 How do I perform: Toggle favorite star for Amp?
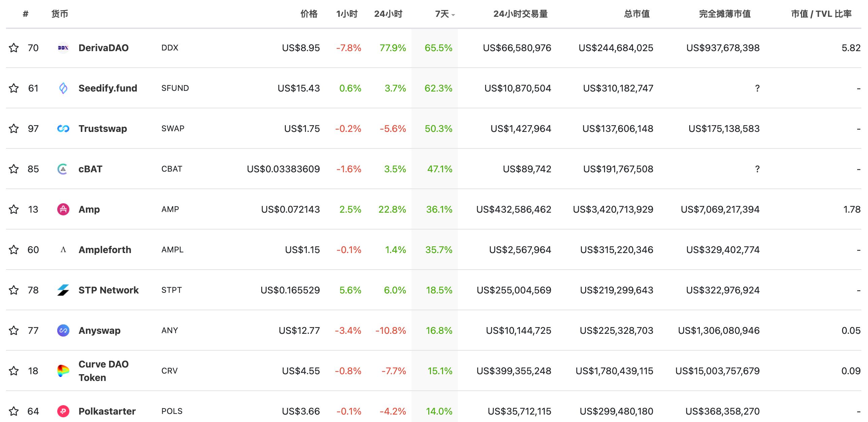point(14,209)
